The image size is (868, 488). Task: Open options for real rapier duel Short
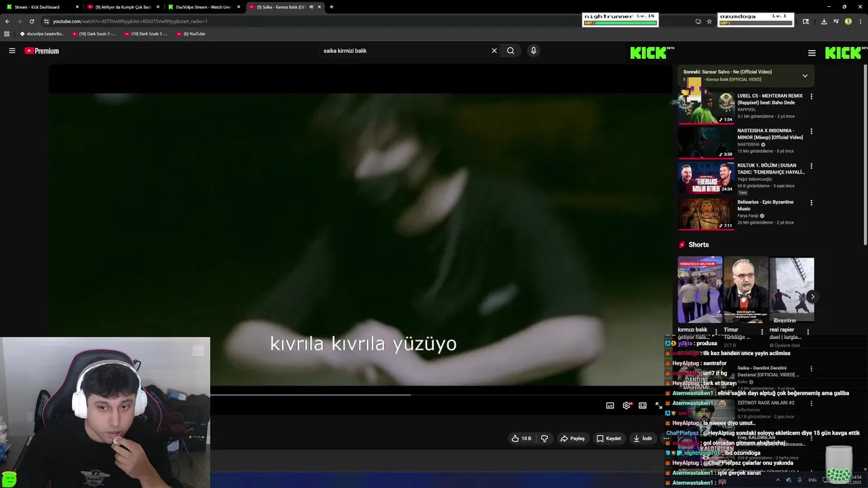click(x=808, y=332)
